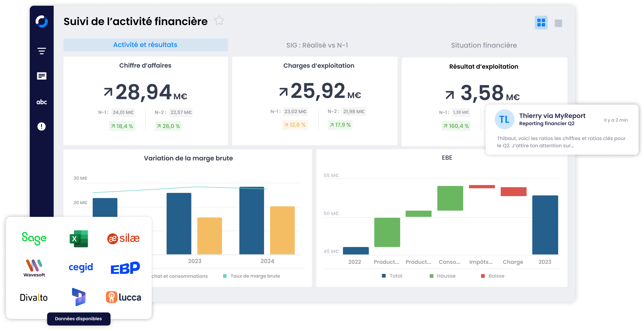Switch to single square view icon

coord(558,23)
